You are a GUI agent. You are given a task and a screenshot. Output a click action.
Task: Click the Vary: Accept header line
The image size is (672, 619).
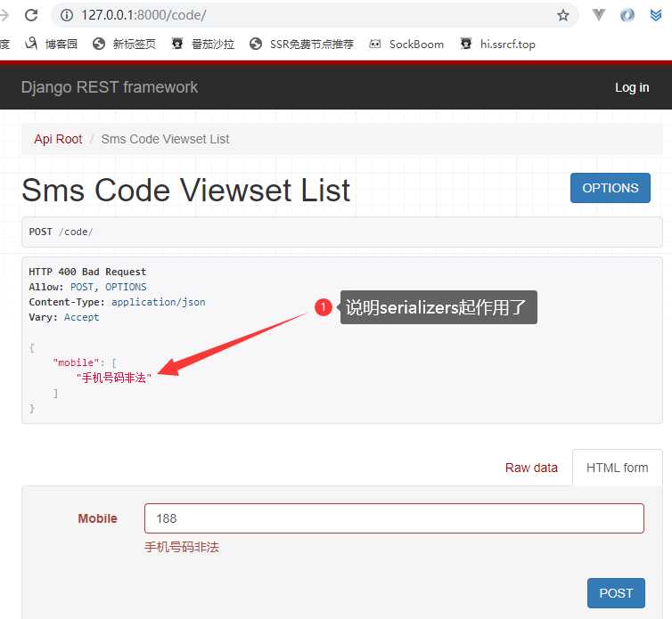coord(64,317)
